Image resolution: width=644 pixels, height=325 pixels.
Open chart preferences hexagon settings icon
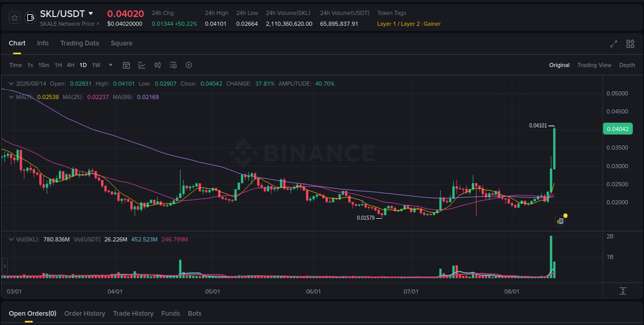(189, 65)
